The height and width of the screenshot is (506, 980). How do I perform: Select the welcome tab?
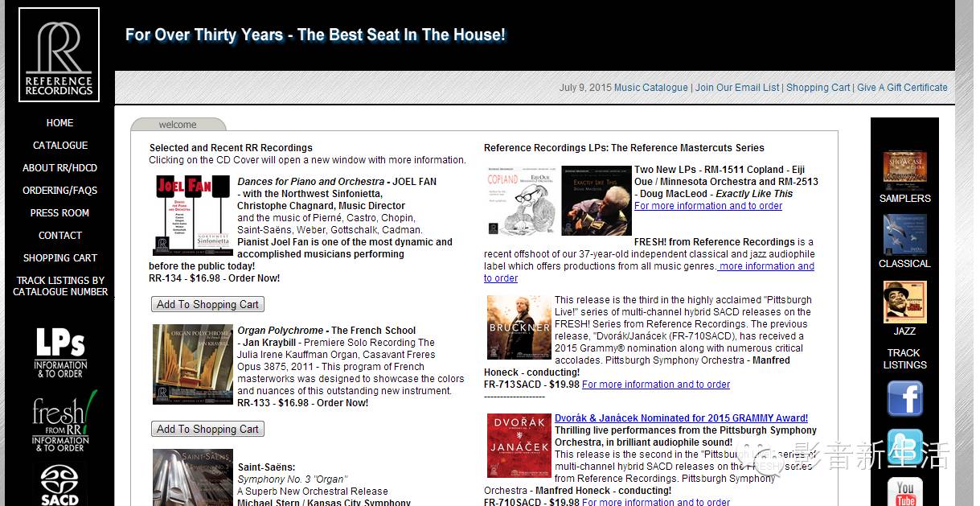tap(178, 125)
